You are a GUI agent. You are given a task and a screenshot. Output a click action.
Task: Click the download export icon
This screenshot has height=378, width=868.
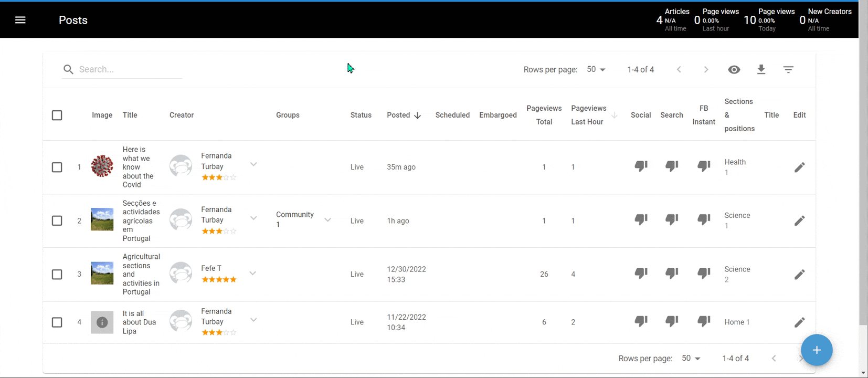761,69
